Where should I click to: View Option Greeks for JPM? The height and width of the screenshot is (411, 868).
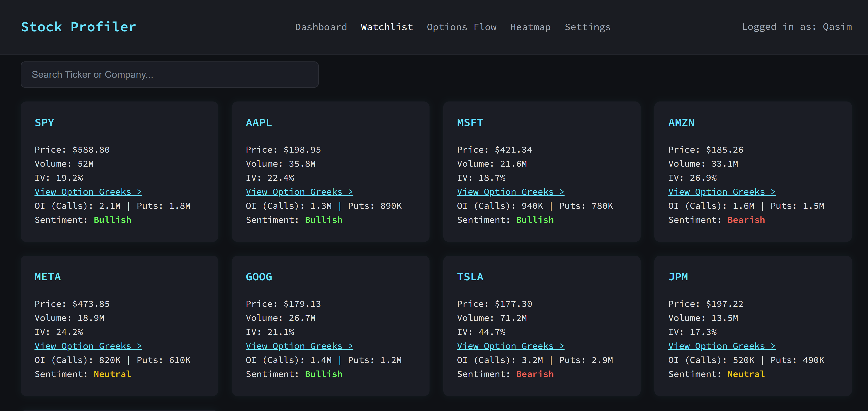(x=722, y=346)
